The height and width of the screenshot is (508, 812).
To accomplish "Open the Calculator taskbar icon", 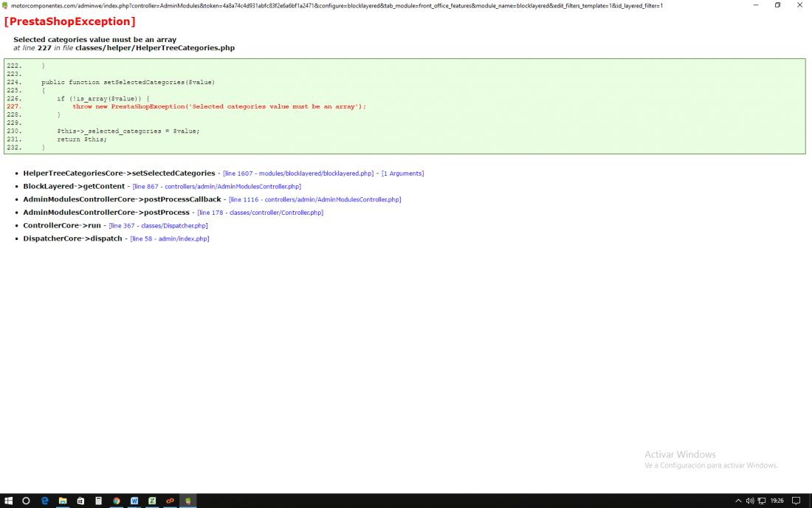I will click(x=98, y=501).
